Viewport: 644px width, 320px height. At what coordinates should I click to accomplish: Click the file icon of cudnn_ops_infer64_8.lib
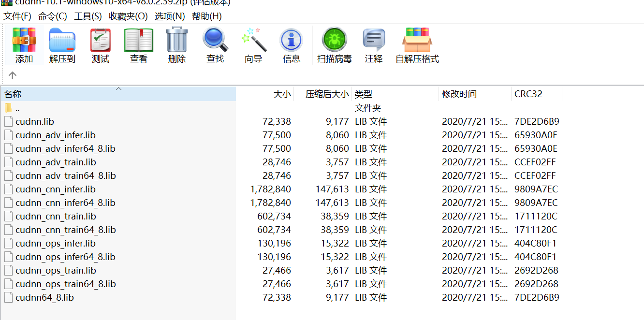coord(8,257)
